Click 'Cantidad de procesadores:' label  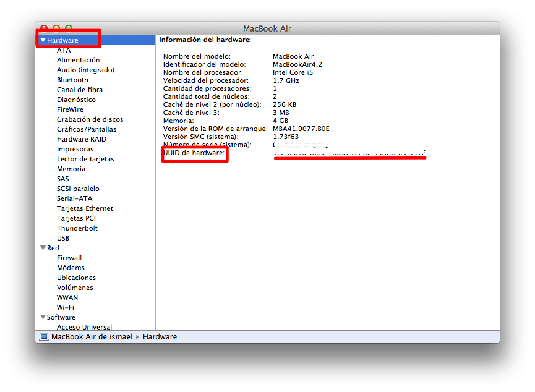click(x=207, y=88)
